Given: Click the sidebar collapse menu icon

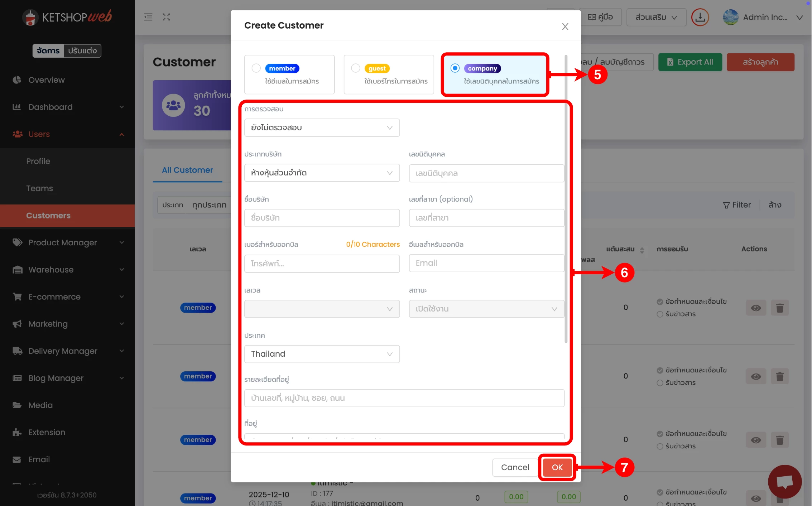Looking at the screenshot, I should click(148, 17).
